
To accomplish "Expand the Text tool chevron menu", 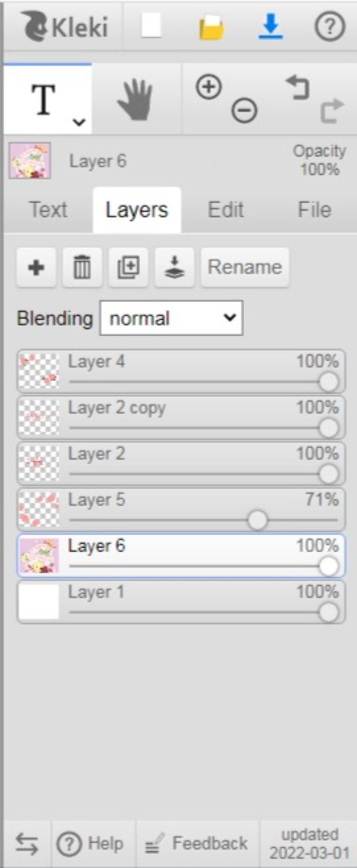I will [79, 122].
